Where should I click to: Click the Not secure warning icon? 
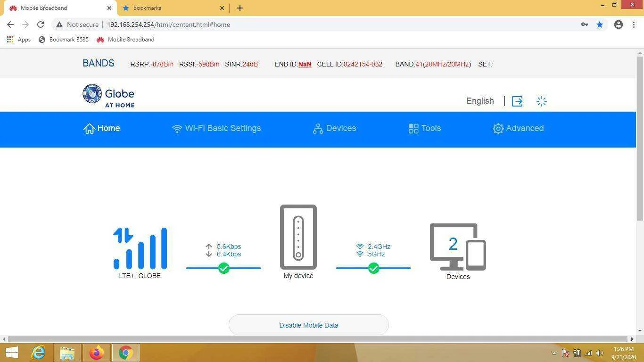coord(59,25)
